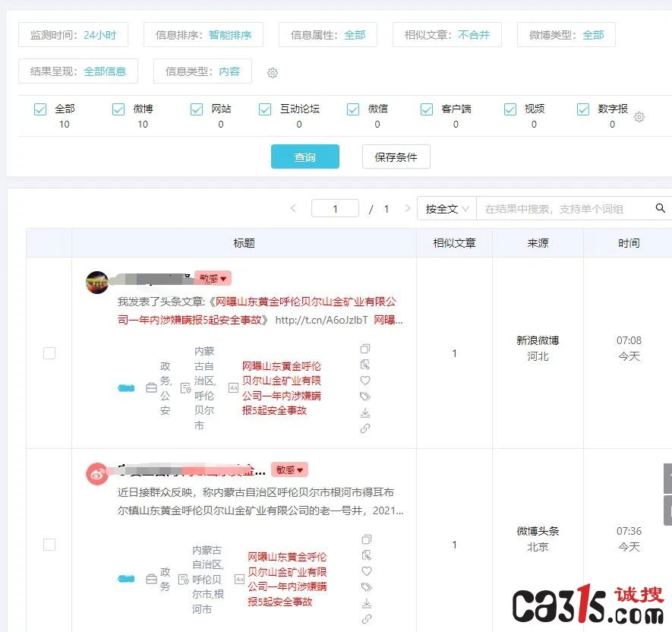
Task: Click the 时间 column header
Action: [x=629, y=243]
